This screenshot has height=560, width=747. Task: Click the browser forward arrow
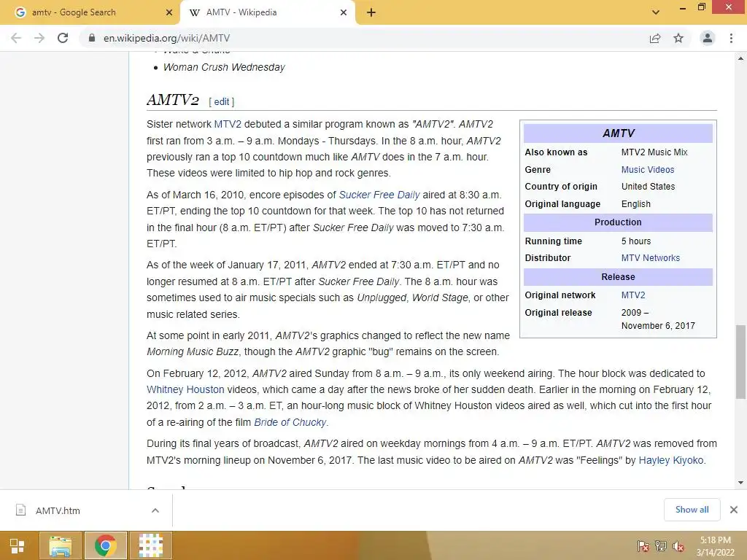pyautogui.click(x=39, y=38)
